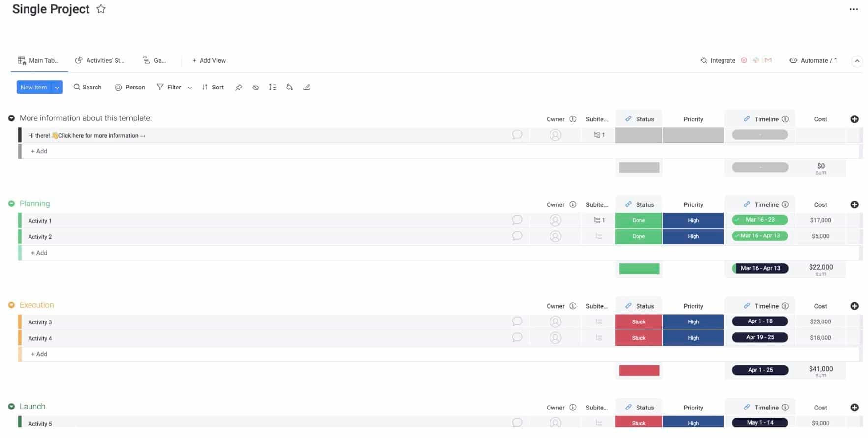Screen dimensions: 868x438
Task: Assign owner avatar for Activity 4
Action: coord(555,338)
